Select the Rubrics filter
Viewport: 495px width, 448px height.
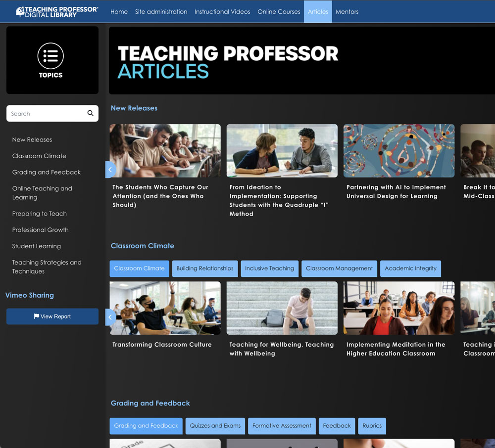(x=372, y=426)
